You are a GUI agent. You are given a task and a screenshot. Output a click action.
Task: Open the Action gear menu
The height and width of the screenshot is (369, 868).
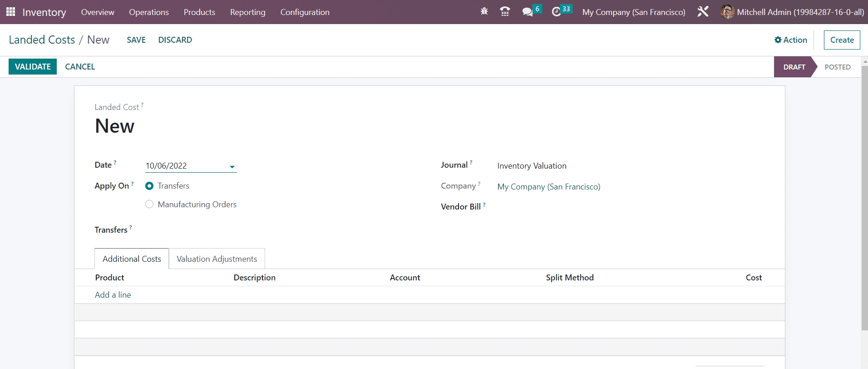pyautogui.click(x=791, y=40)
